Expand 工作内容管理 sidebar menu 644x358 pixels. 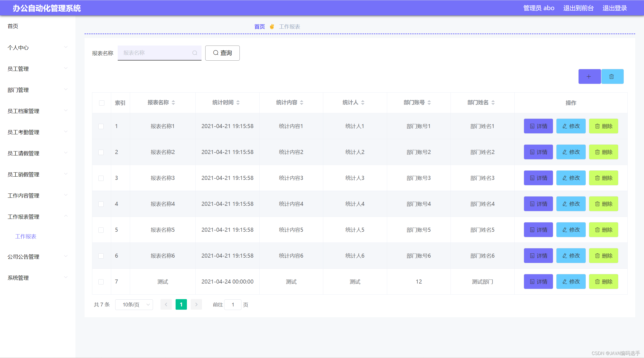[x=38, y=195]
